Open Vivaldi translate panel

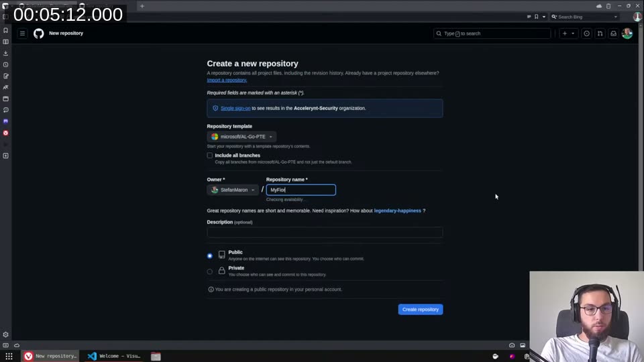point(6,87)
